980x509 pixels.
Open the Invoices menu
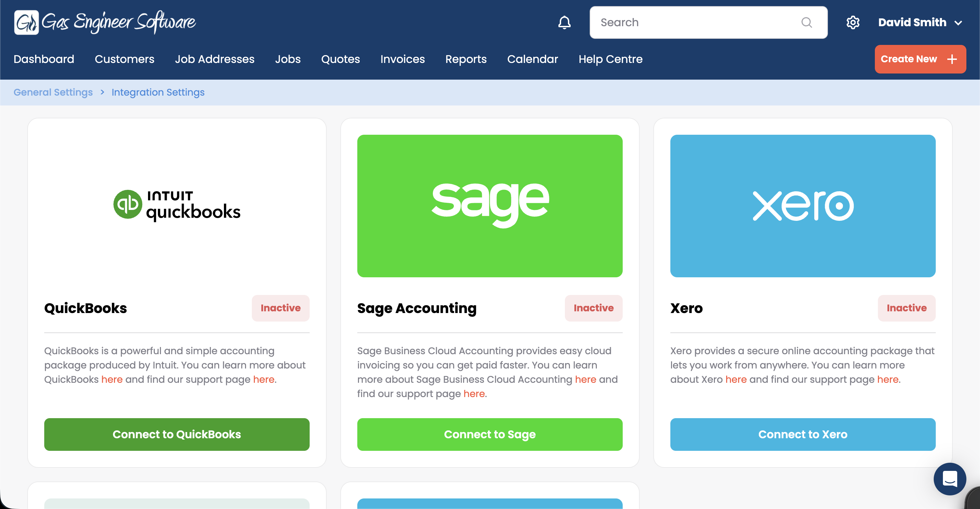pyautogui.click(x=402, y=59)
